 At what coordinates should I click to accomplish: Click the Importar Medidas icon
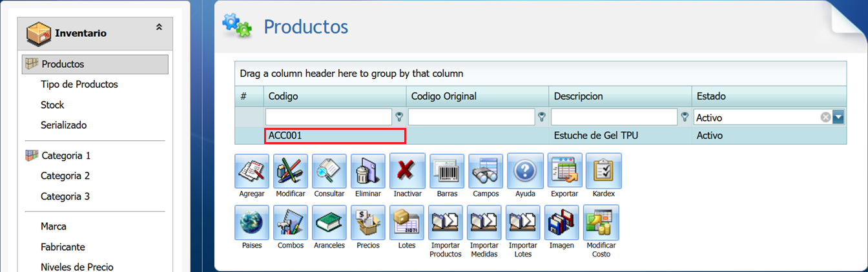tap(484, 222)
